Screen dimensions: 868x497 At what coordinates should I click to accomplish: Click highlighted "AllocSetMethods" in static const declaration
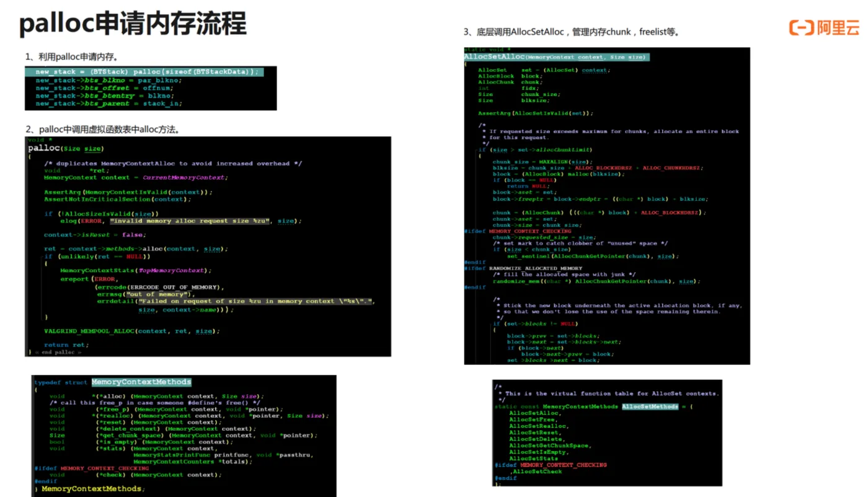650,407
